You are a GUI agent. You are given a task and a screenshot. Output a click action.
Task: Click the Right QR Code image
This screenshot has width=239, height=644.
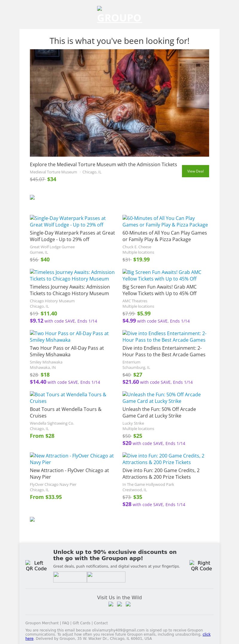tap(201, 566)
